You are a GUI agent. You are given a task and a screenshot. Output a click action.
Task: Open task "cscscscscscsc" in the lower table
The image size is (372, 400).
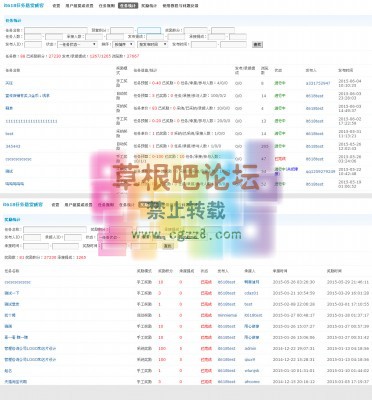[x=18, y=282]
